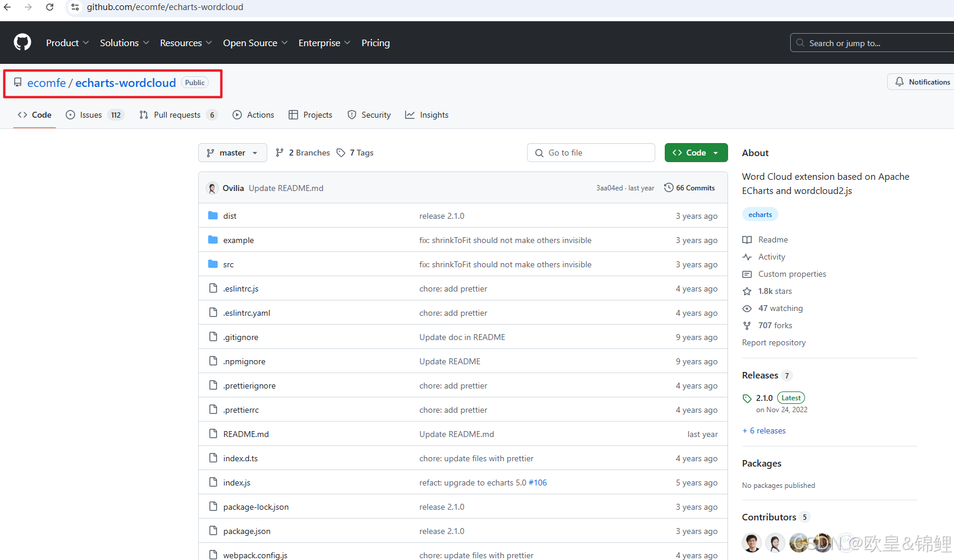Open the Insights tab
Viewport: 954px width, 560px height.
(x=426, y=115)
